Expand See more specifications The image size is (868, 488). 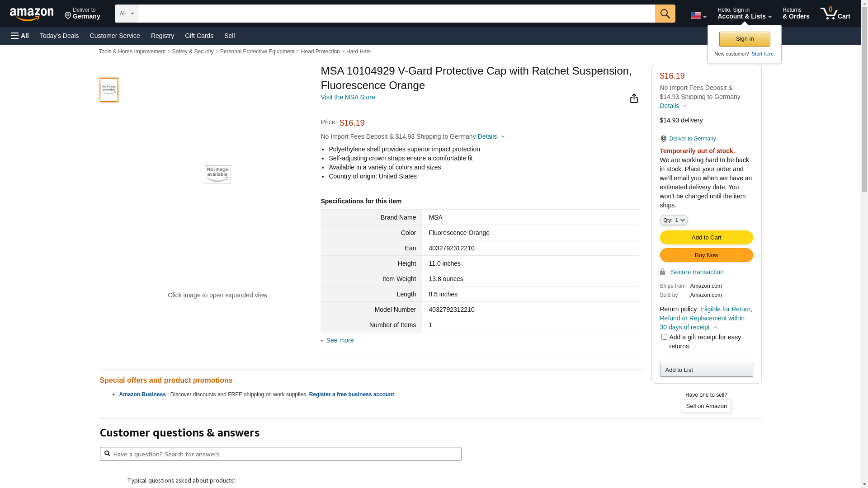[x=340, y=340]
